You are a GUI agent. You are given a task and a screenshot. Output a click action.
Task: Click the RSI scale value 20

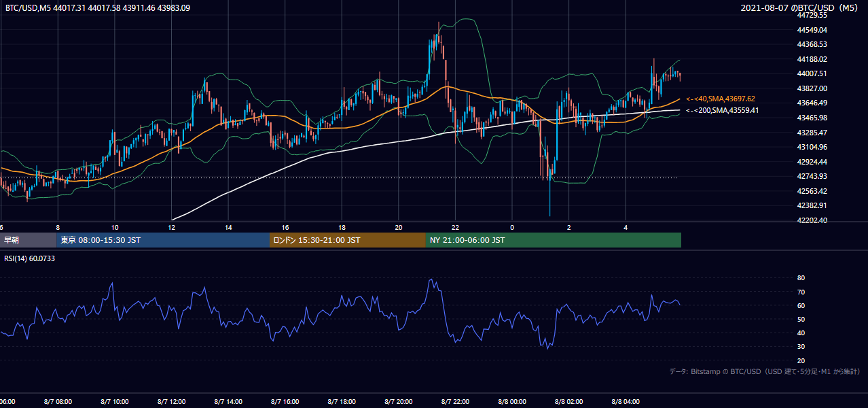[x=801, y=360]
